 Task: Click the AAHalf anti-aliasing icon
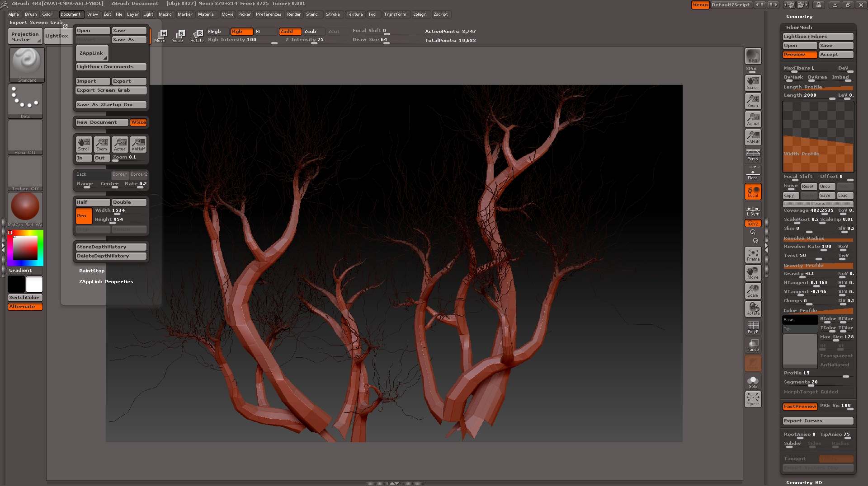752,137
